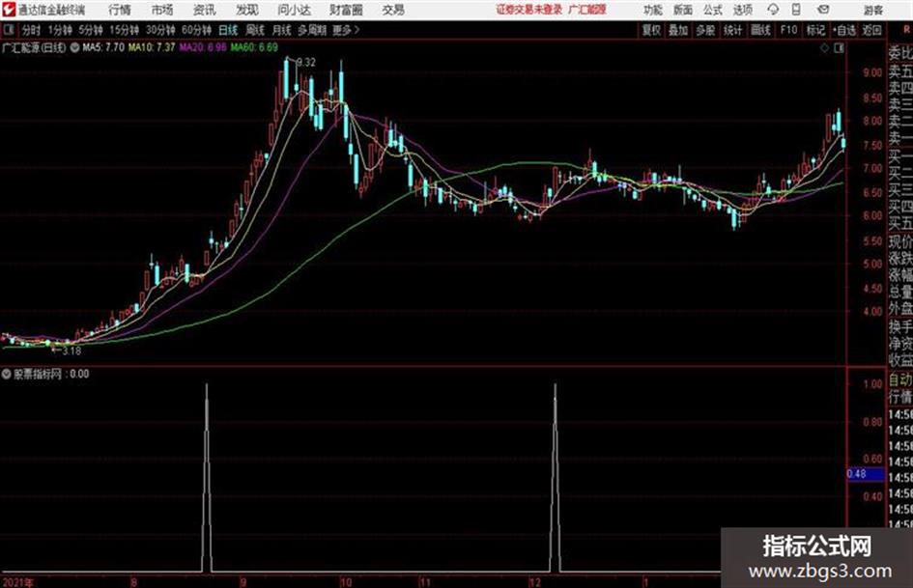913x588 pixels.
Task: Toggle the left panel icon beside 分时
Action: [8, 30]
